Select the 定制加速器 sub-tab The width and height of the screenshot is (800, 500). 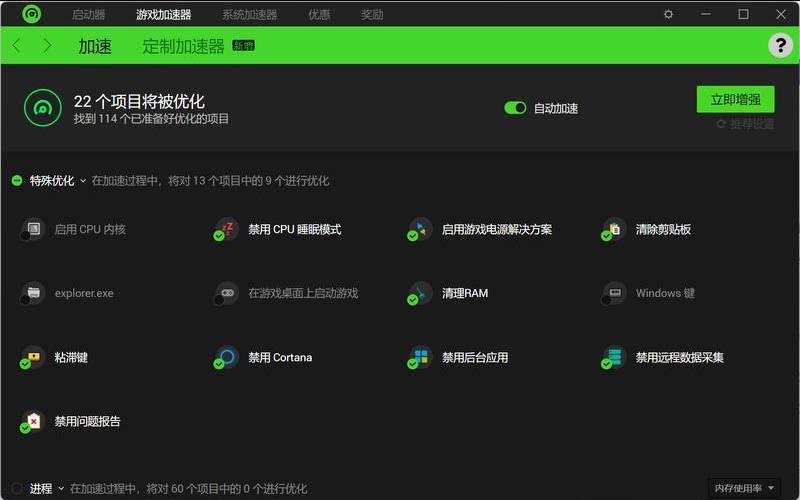tap(183, 46)
